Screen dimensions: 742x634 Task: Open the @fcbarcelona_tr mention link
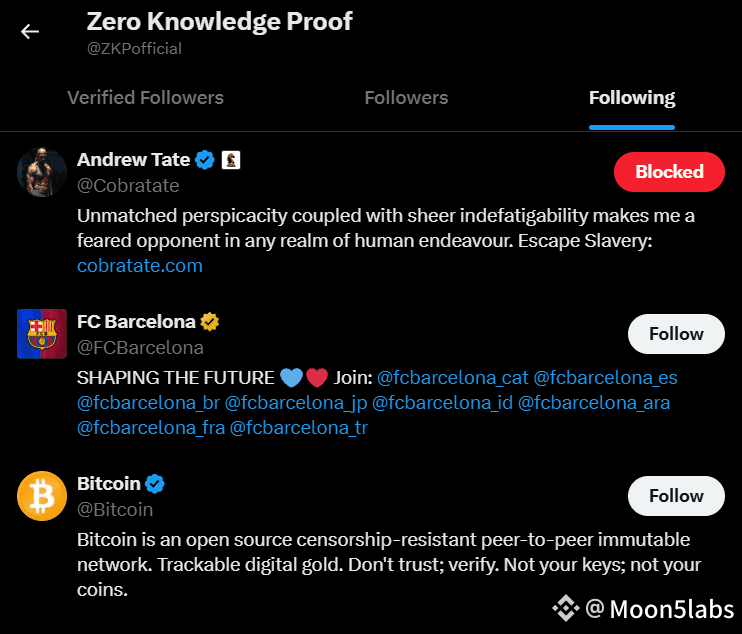tap(299, 428)
